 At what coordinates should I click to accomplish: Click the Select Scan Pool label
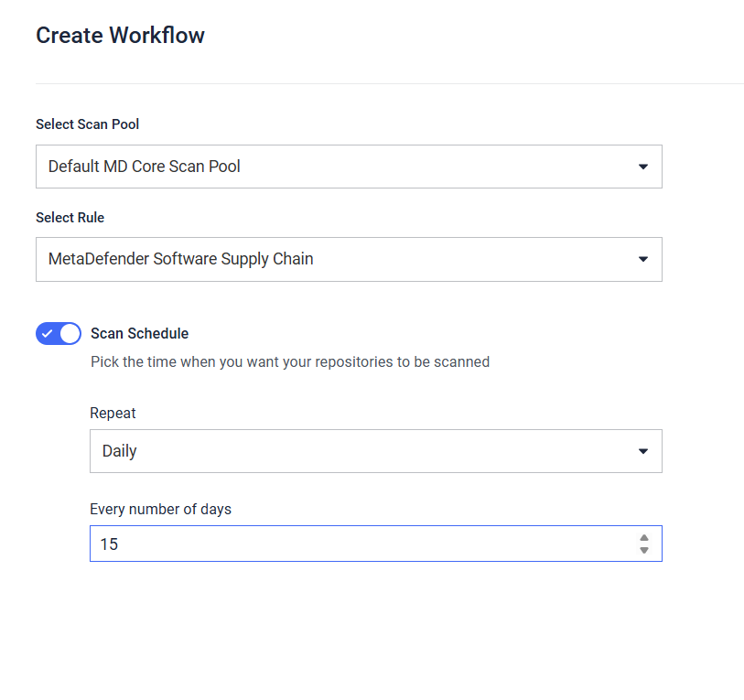click(87, 124)
